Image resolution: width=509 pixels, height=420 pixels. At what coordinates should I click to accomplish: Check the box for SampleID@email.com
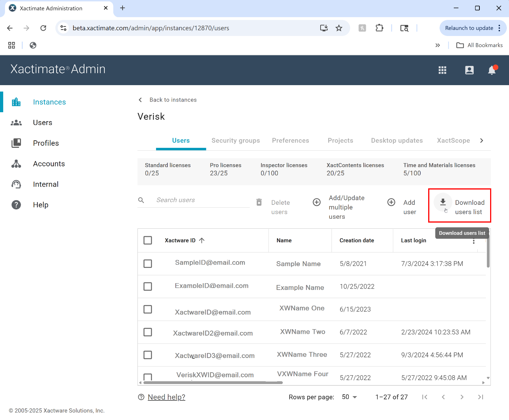point(148,264)
